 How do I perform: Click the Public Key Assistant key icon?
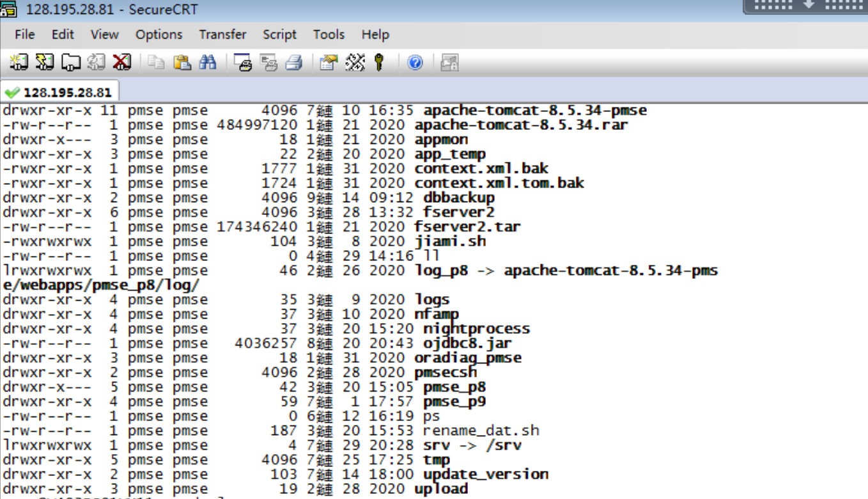[380, 62]
